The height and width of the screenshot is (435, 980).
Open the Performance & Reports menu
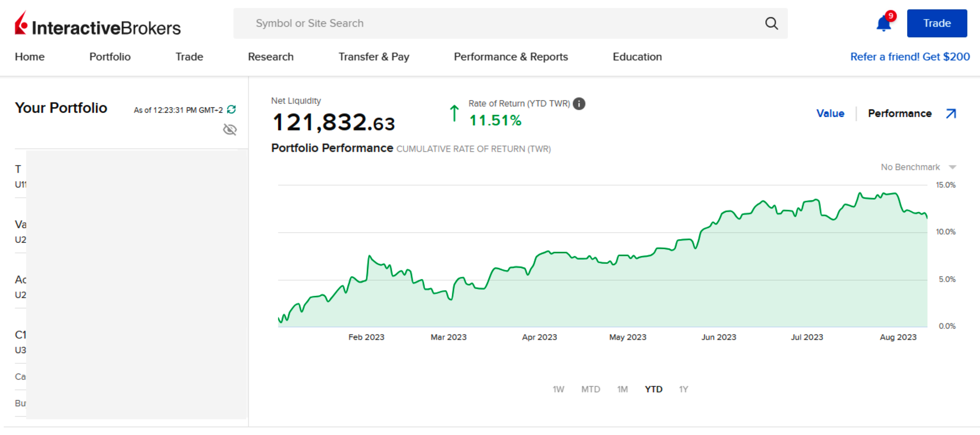tap(511, 57)
